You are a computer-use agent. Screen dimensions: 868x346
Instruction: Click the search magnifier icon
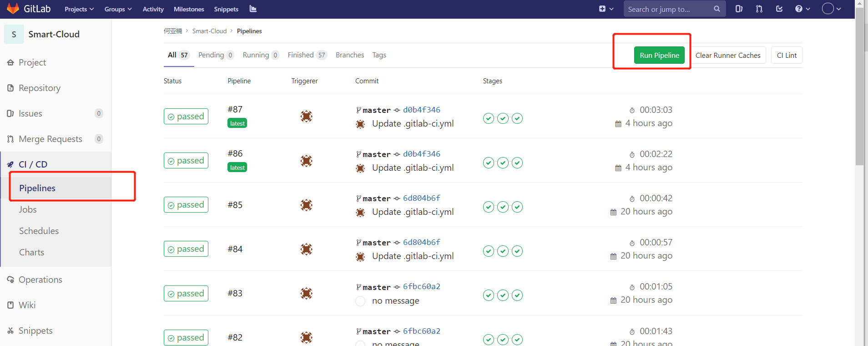[x=717, y=9]
